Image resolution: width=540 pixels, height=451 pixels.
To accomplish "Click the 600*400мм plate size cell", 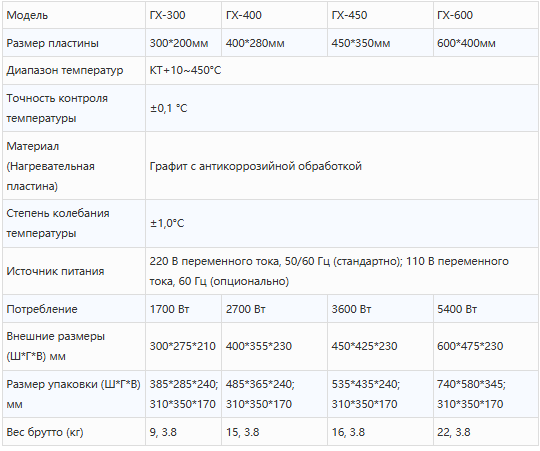I will coord(466,43).
